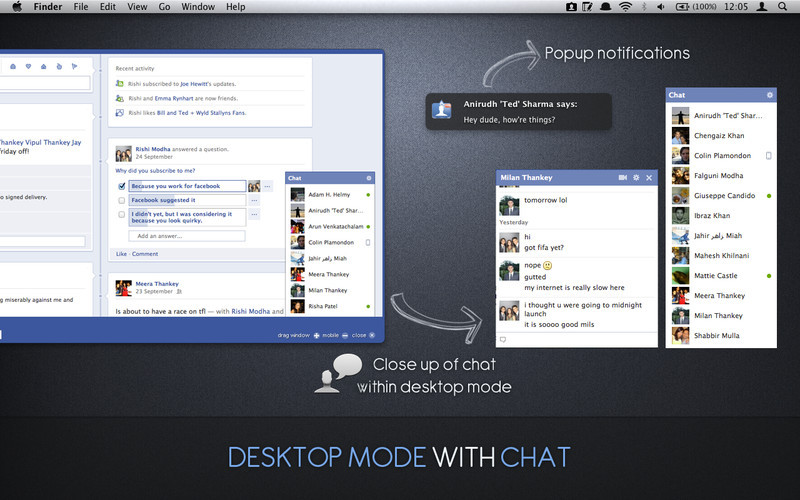Select Ibraz Khan in large Chat list

coord(721,215)
